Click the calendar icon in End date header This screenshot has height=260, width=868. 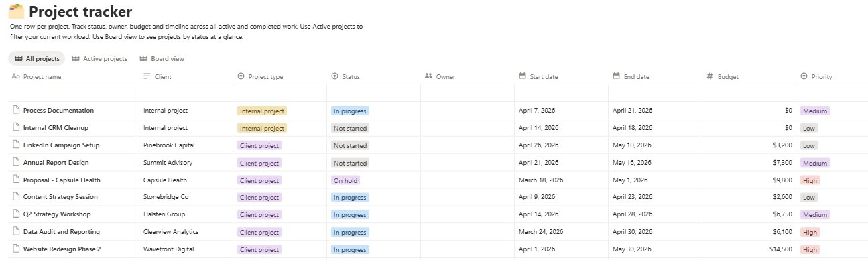[616, 76]
